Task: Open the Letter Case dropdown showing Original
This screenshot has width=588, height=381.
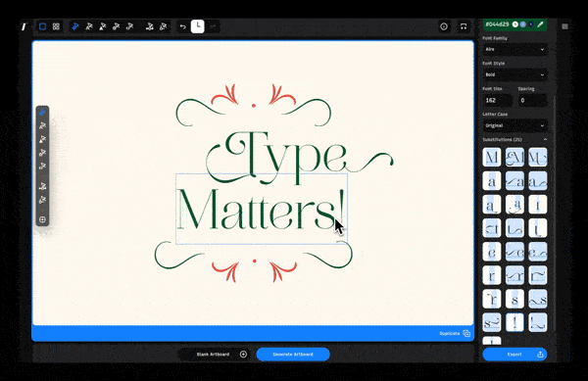Action: 514,125
